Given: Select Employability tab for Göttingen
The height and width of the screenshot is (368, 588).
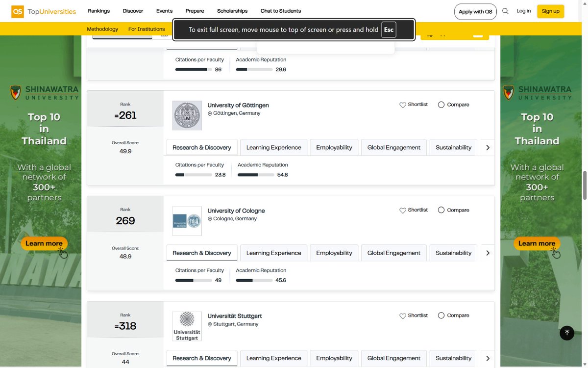Looking at the screenshot, I should [334, 148].
